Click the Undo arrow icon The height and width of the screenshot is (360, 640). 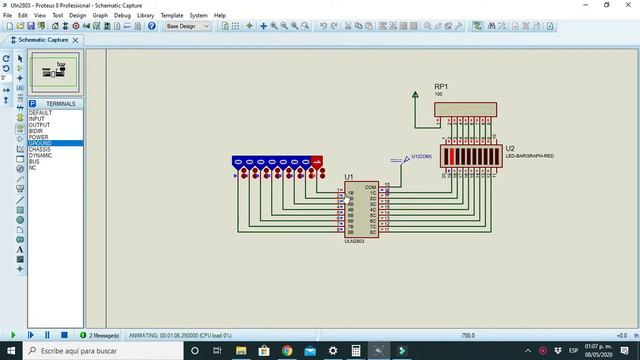coord(323,26)
